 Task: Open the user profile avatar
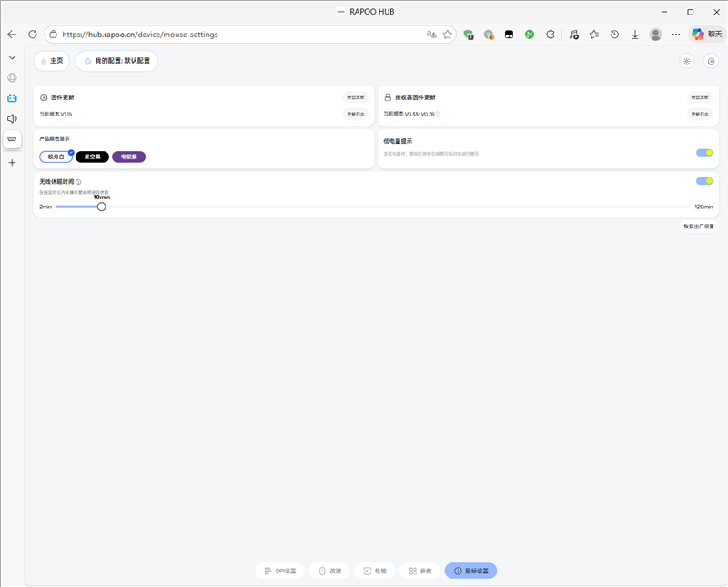(x=655, y=35)
